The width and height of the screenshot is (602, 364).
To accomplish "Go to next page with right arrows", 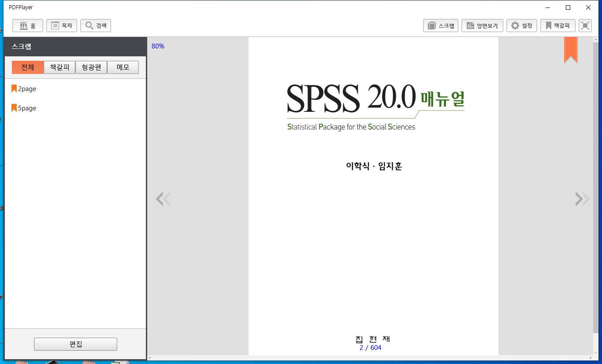I will [582, 199].
